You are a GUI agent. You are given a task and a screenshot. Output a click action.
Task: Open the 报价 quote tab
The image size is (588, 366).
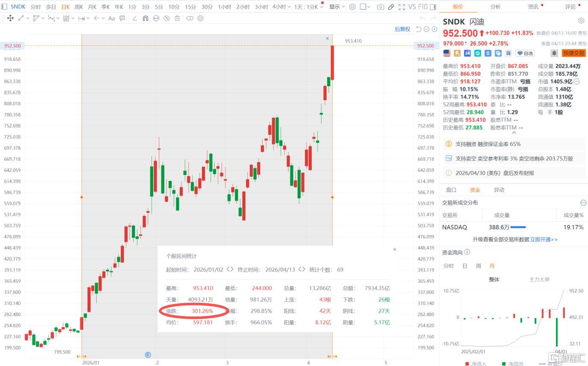(458, 7)
